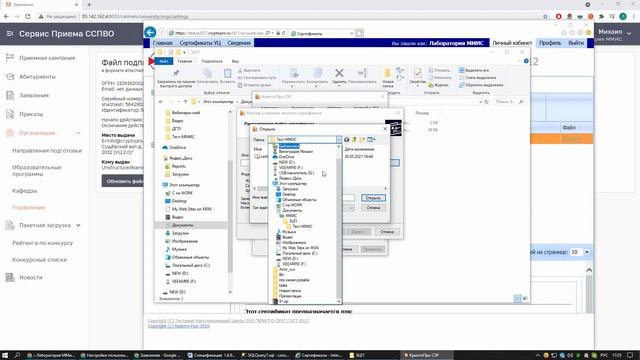
Task: Click the Обновить файл button
Action: point(122,181)
